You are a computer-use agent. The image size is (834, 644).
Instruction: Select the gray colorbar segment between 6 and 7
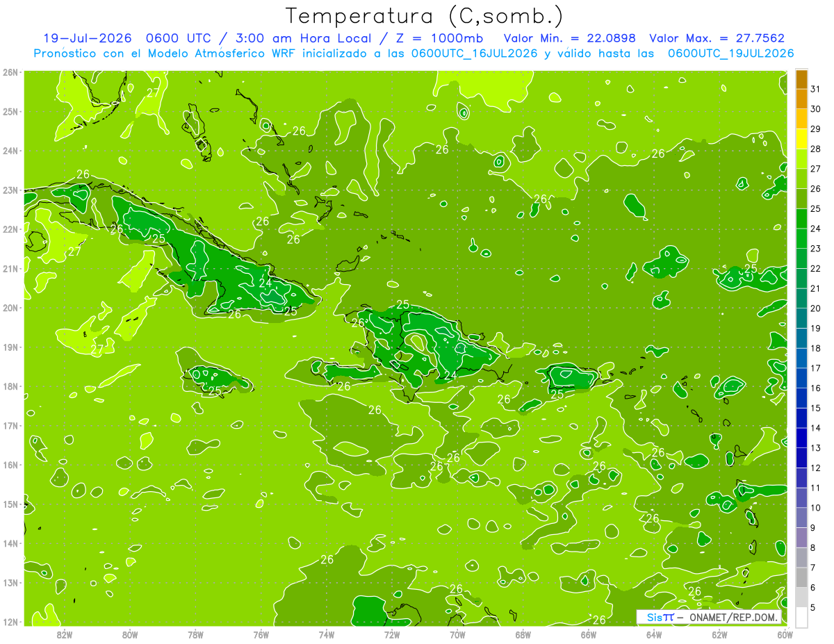tap(801, 577)
